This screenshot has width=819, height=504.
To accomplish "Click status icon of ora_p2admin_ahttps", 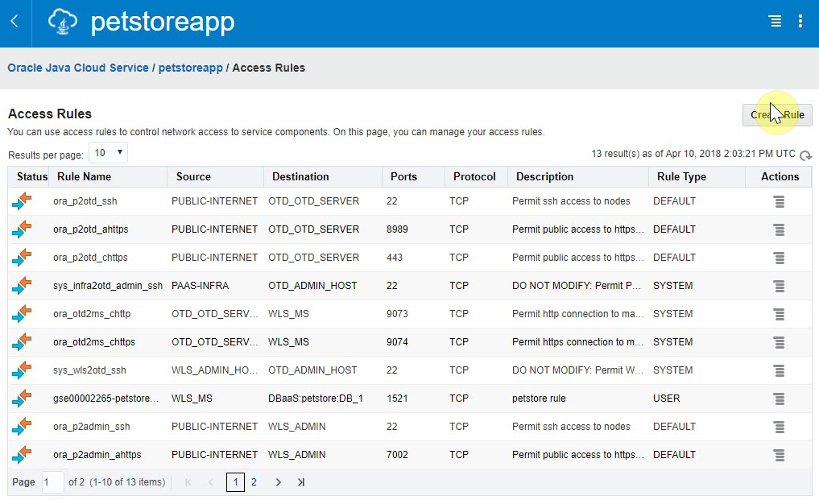I will point(22,455).
